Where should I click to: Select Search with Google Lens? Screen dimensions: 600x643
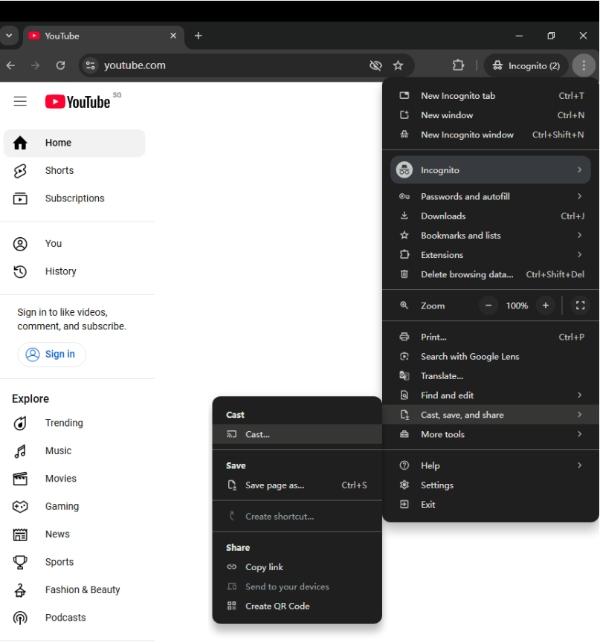(490, 357)
